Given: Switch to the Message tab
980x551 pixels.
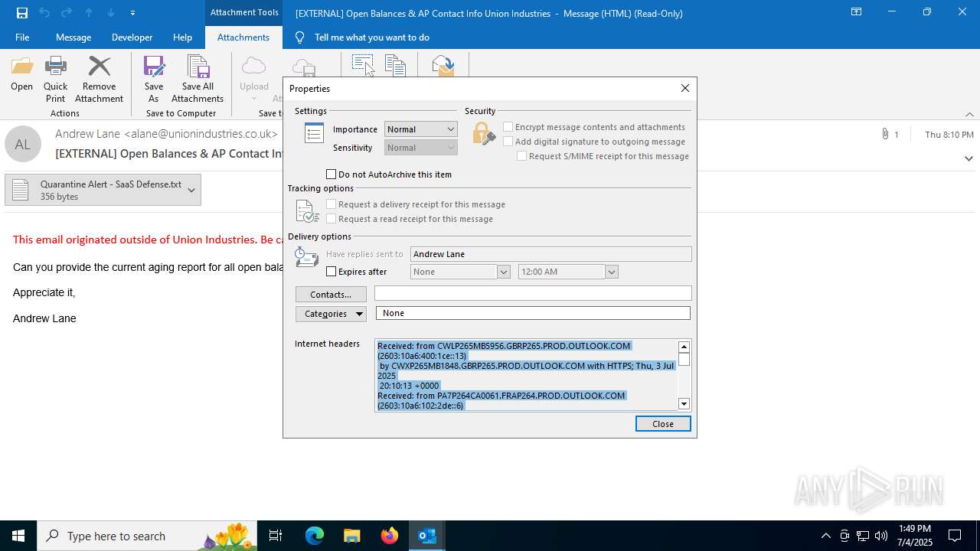Looking at the screenshot, I should 73,37.
